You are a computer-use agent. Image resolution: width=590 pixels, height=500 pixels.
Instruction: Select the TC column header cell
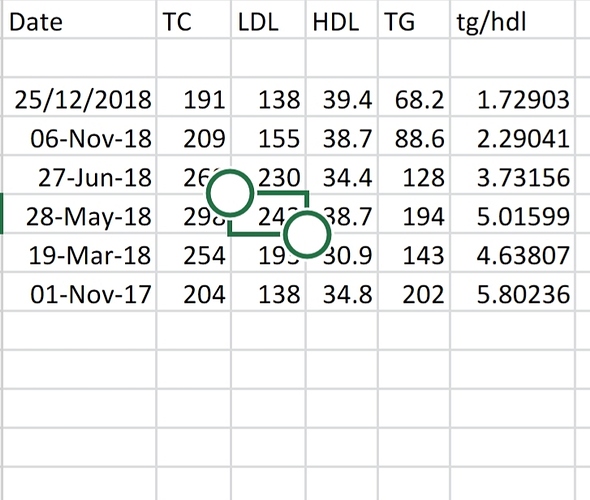193,20
